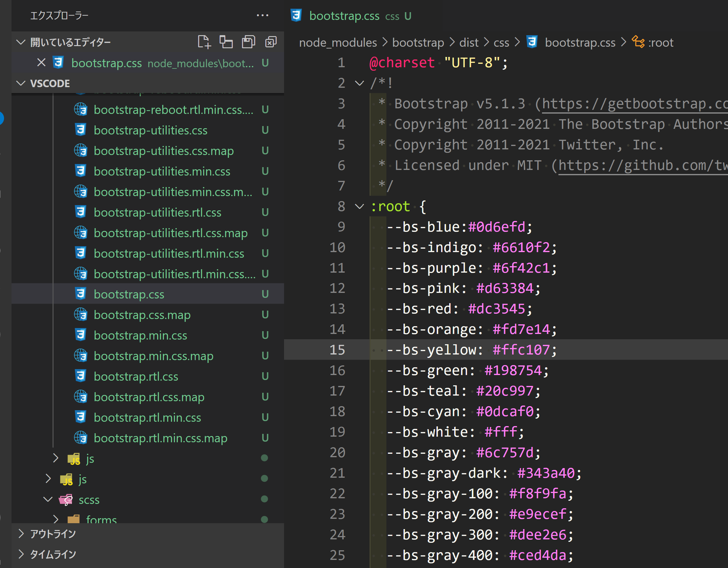The image size is (728, 568).
Task: Click bootstrap-utilities.min.css.m… map file
Action: (173, 192)
